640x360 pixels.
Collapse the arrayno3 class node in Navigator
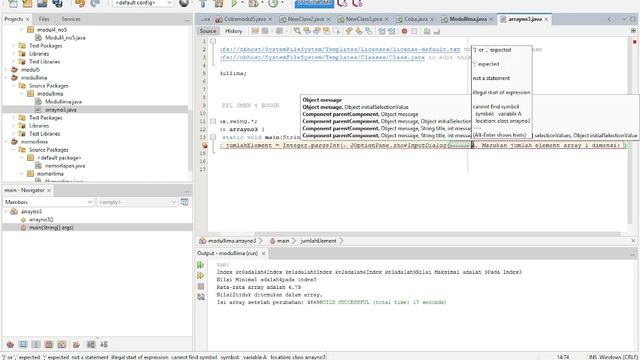point(6,211)
